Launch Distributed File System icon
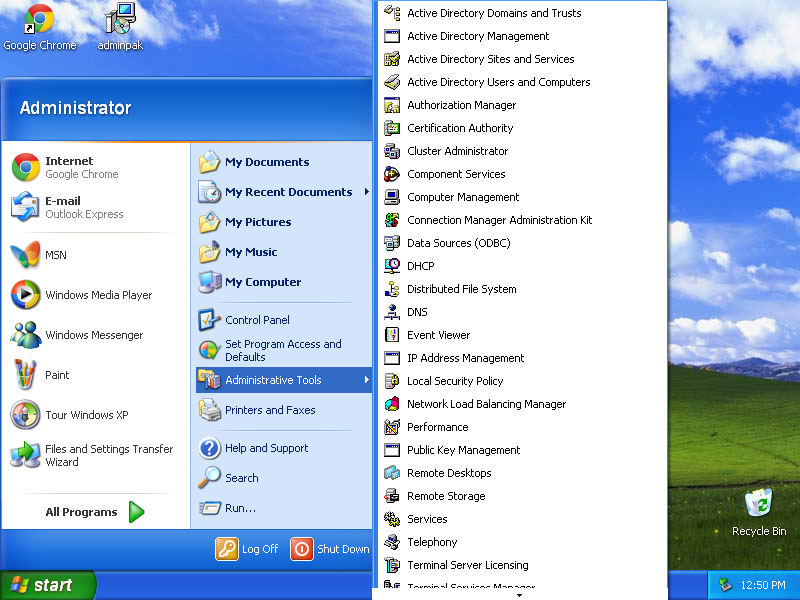 click(x=392, y=289)
